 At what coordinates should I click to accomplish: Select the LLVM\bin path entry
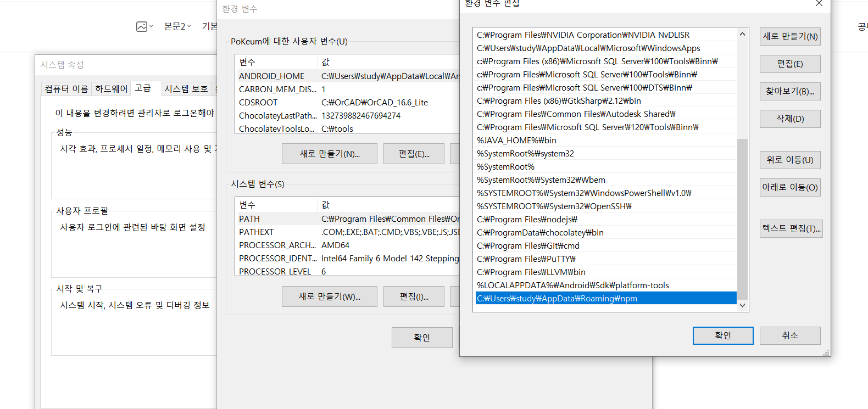[x=605, y=272]
